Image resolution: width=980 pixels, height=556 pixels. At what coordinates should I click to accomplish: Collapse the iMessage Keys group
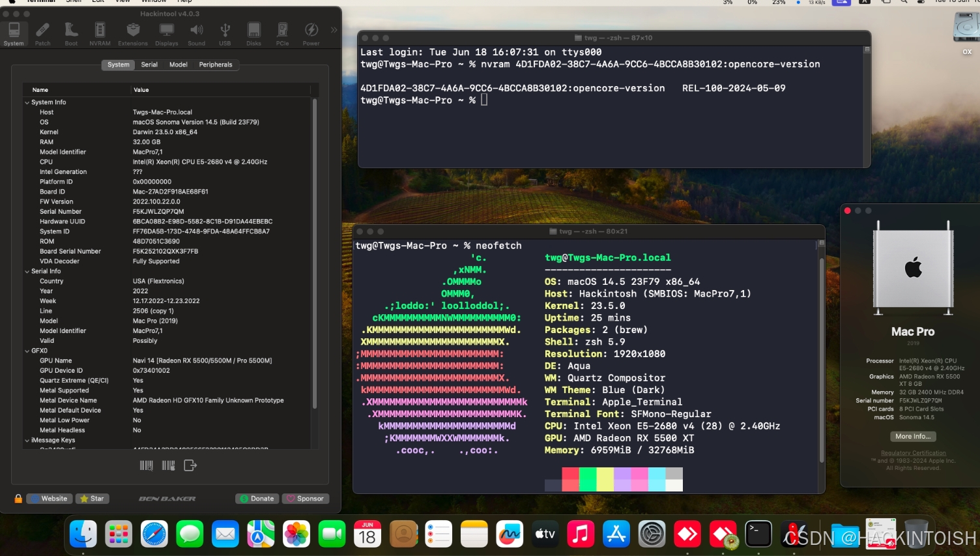point(27,440)
